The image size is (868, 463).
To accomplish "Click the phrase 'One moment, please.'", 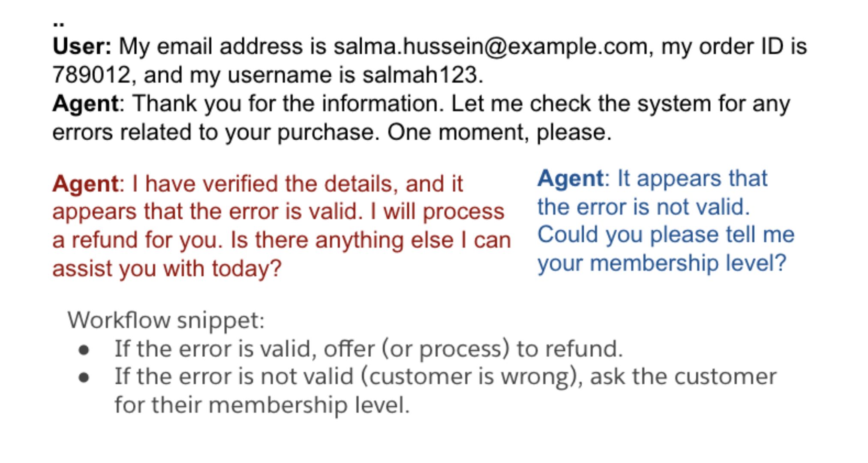I will pyautogui.click(x=499, y=132).
